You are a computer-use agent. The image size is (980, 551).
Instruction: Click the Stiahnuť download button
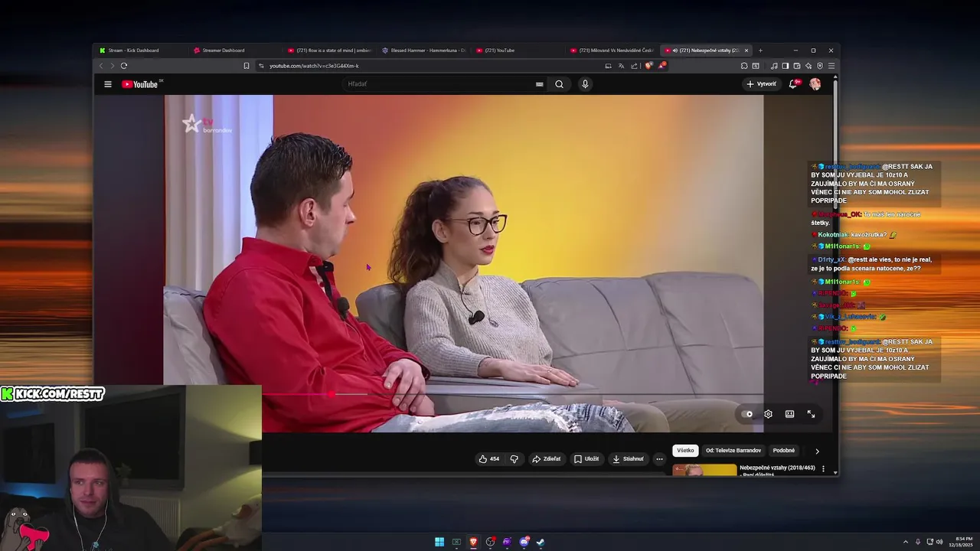click(x=628, y=459)
